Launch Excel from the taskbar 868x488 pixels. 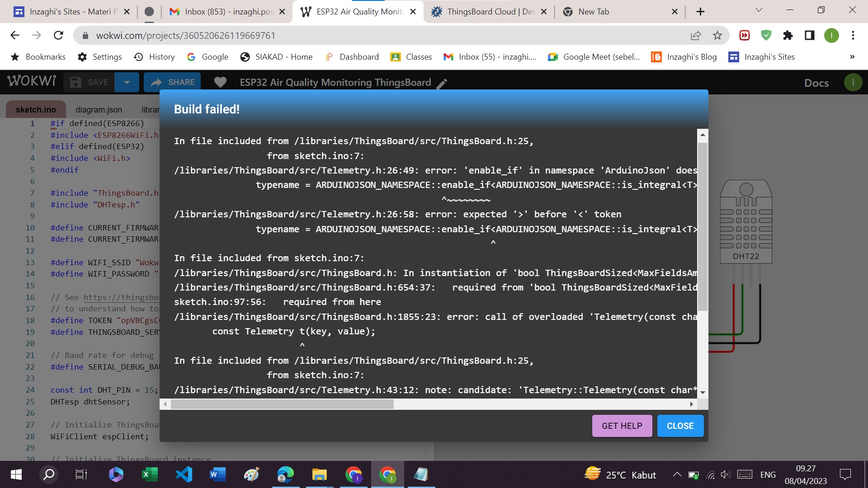click(x=150, y=474)
